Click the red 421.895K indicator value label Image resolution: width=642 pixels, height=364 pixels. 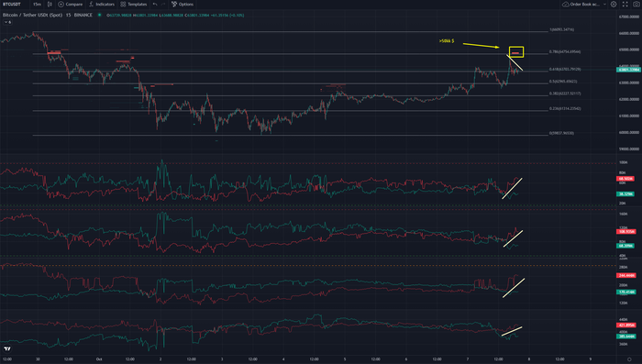click(626, 325)
